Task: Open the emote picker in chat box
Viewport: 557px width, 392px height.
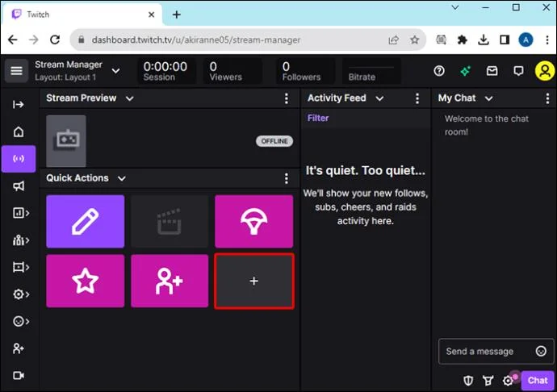Action: click(541, 351)
